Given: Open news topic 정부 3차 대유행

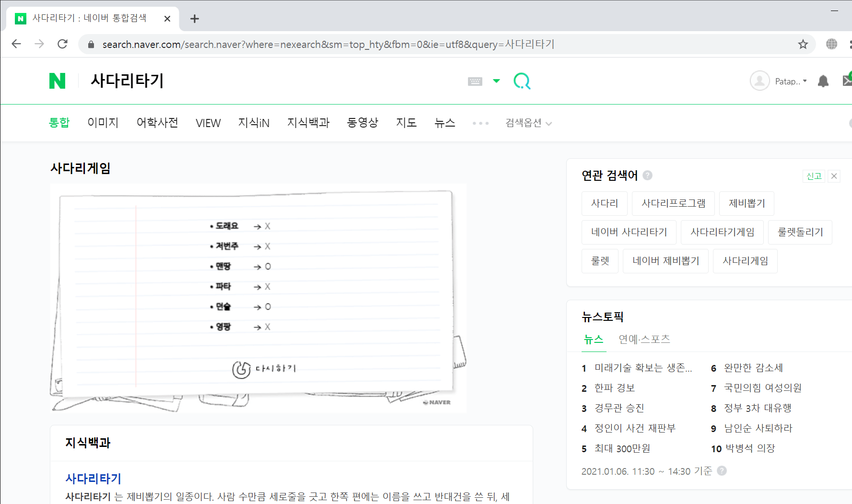Looking at the screenshot, I should click(758, 408).
